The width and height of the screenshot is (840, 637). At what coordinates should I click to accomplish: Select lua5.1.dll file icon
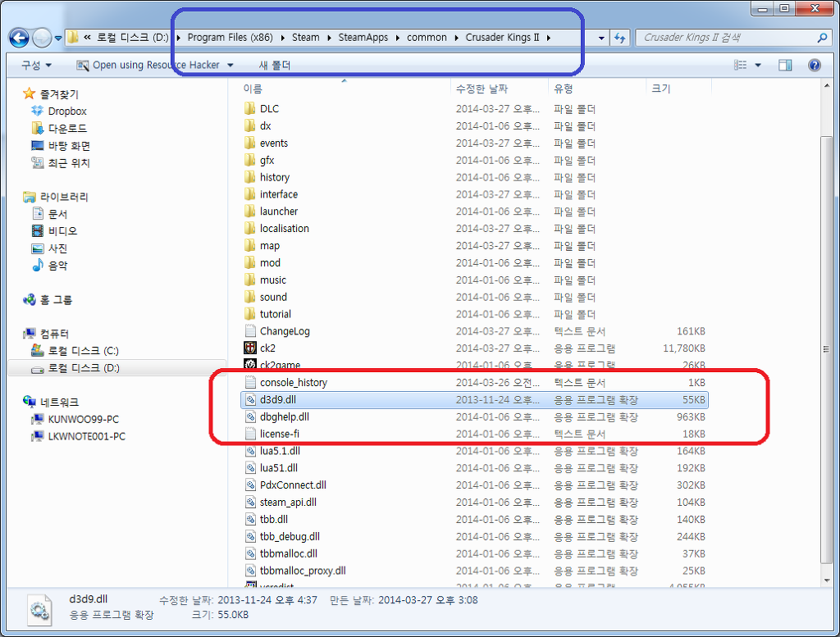(x=250, y=451)
